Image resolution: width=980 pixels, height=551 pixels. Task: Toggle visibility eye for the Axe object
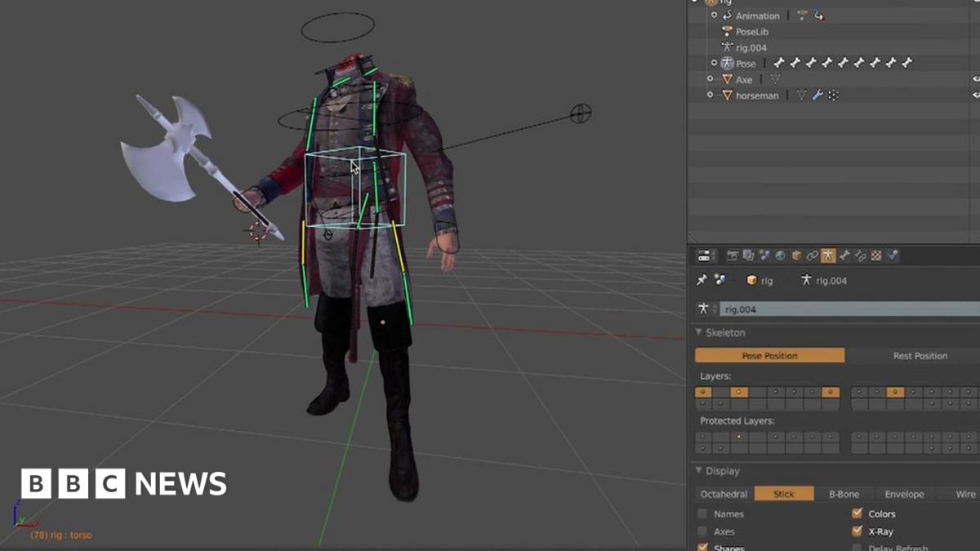[975, 79]
